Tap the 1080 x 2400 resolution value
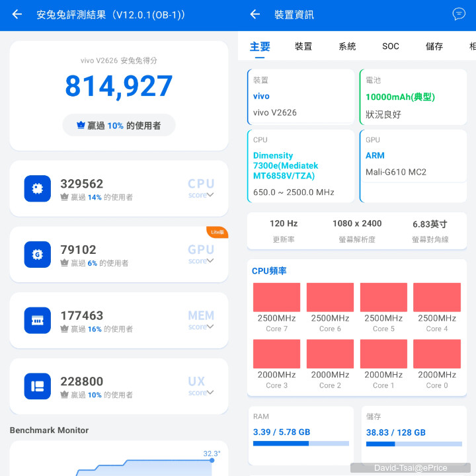Image resolution: width=476 pixels, height=476 pixels. 357,223
